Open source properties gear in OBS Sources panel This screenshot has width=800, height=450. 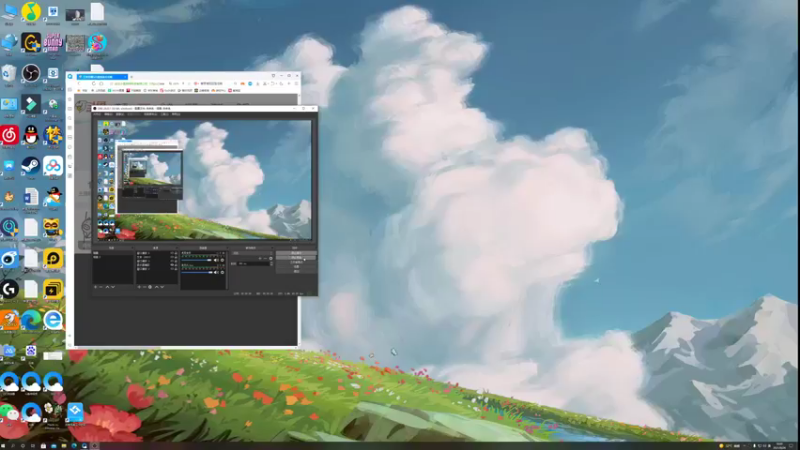(x=150, y=287)
